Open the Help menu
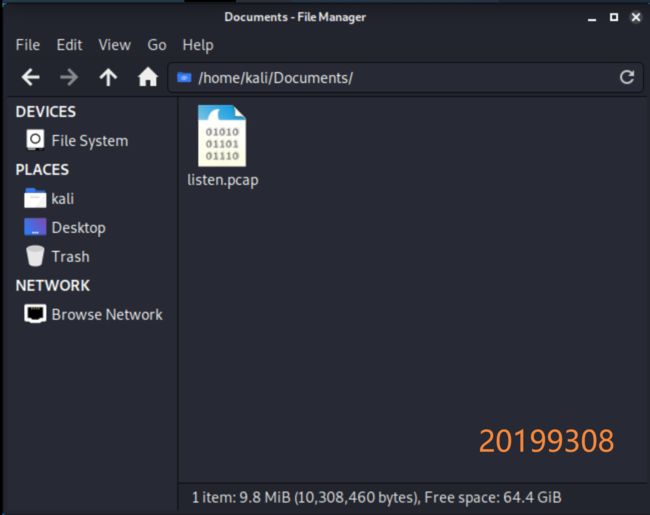The image size is (650, 515). point(198,45)
